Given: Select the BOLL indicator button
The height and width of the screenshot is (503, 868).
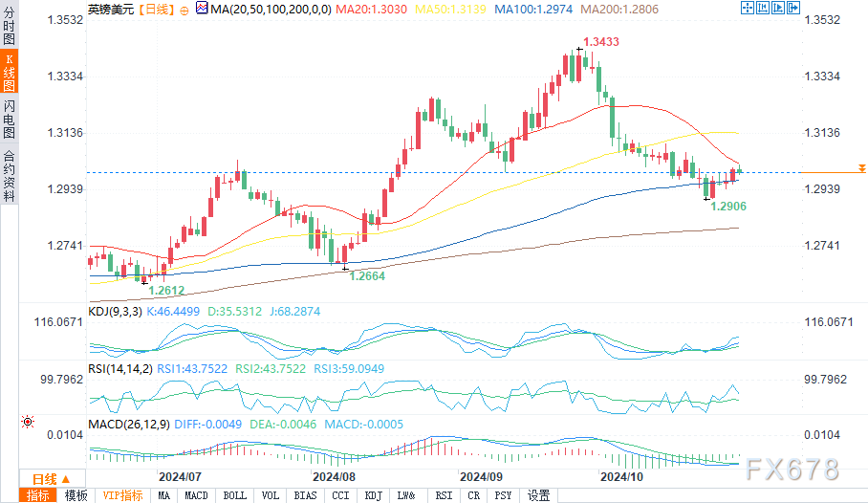Looking at the screenshot, I should 234,494.
